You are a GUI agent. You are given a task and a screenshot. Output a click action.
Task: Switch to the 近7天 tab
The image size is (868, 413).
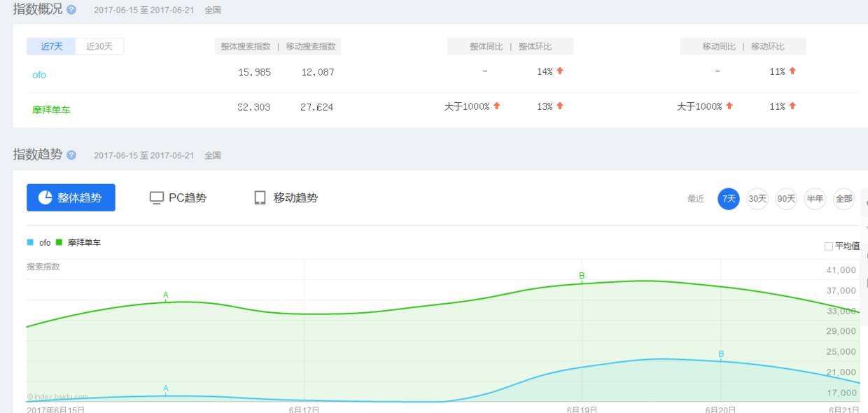pos(51,46)
